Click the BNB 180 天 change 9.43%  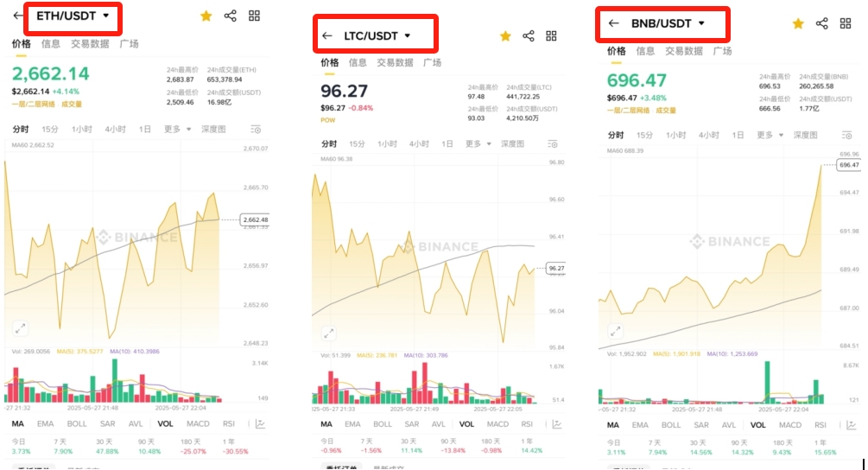pyautogui.click(x=781, y=452)
